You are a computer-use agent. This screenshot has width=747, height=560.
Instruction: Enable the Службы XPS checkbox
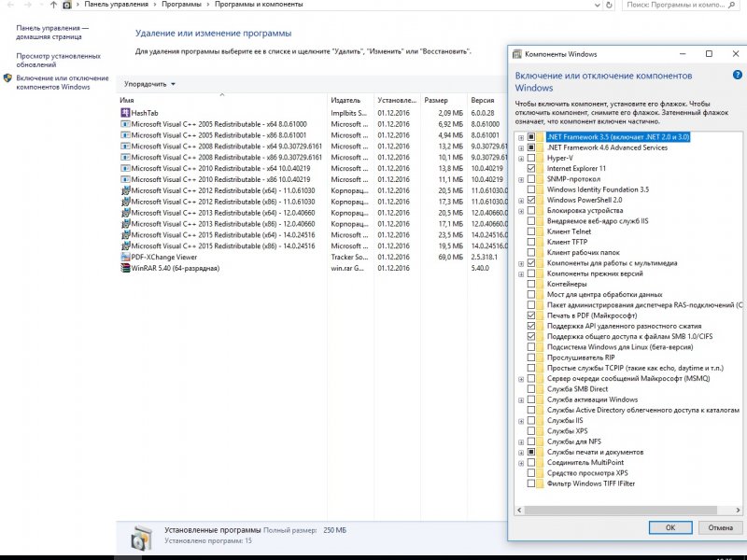(531, 431)
